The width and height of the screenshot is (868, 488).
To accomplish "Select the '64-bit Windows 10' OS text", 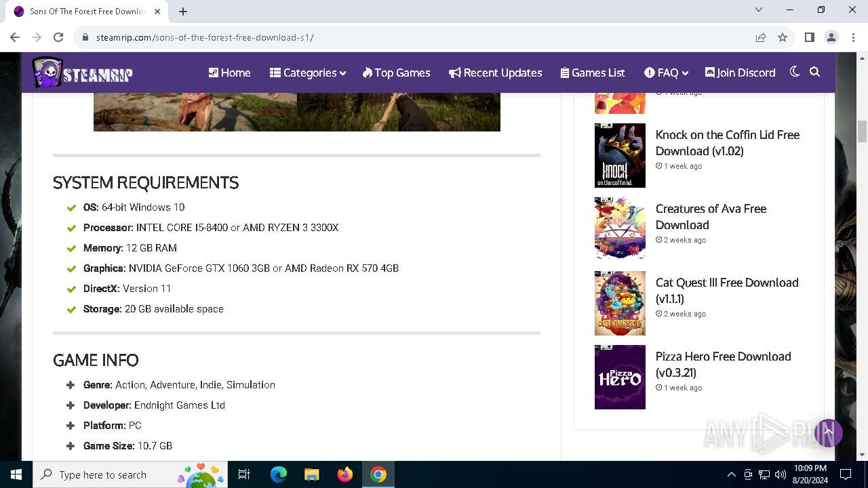I will pos(143,207).
